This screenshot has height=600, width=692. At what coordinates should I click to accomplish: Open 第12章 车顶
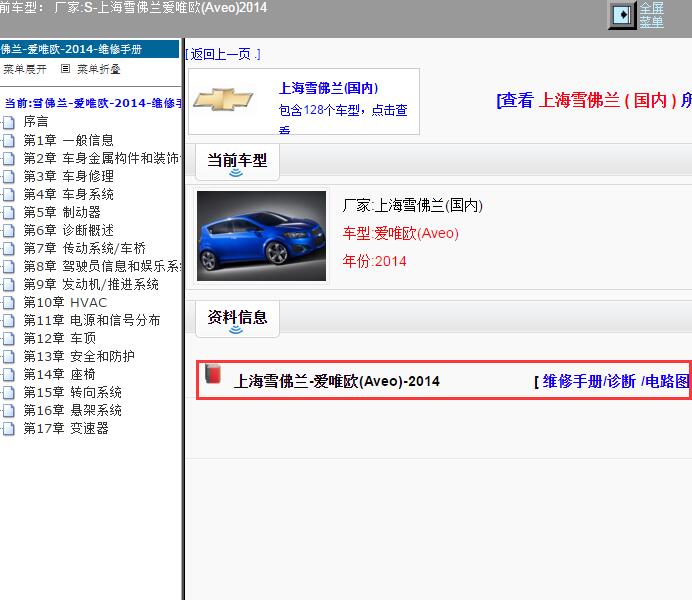[60, 338]
